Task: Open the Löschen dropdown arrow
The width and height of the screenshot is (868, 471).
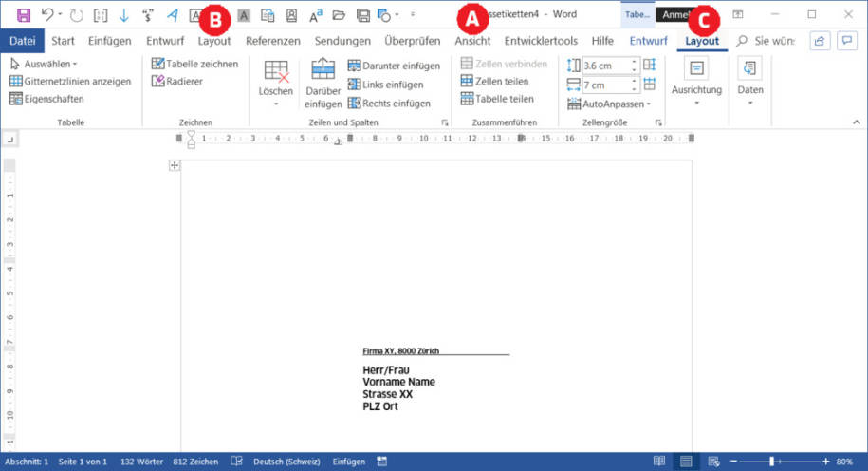Action: [x=276, y=104]
